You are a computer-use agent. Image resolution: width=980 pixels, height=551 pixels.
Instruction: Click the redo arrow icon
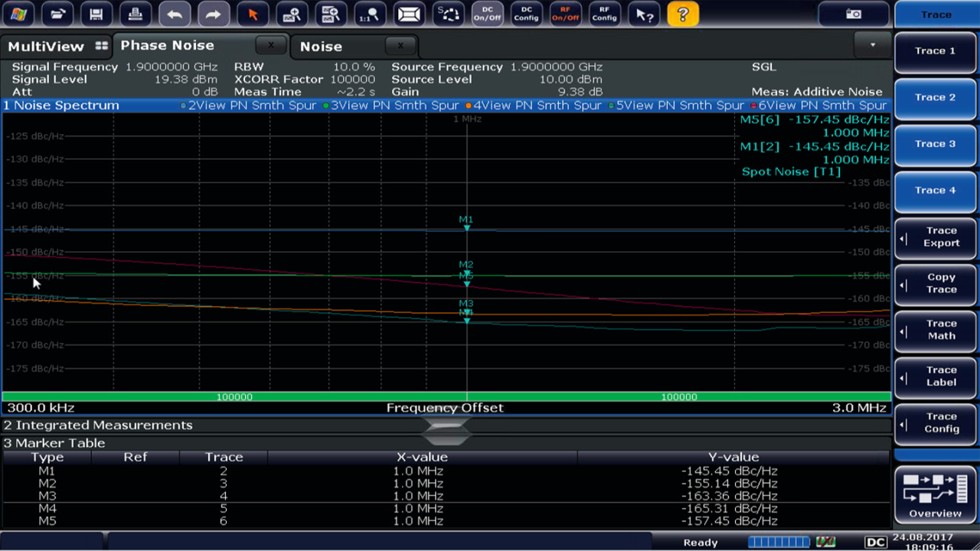pyautogui.click(x=214, y=14)
